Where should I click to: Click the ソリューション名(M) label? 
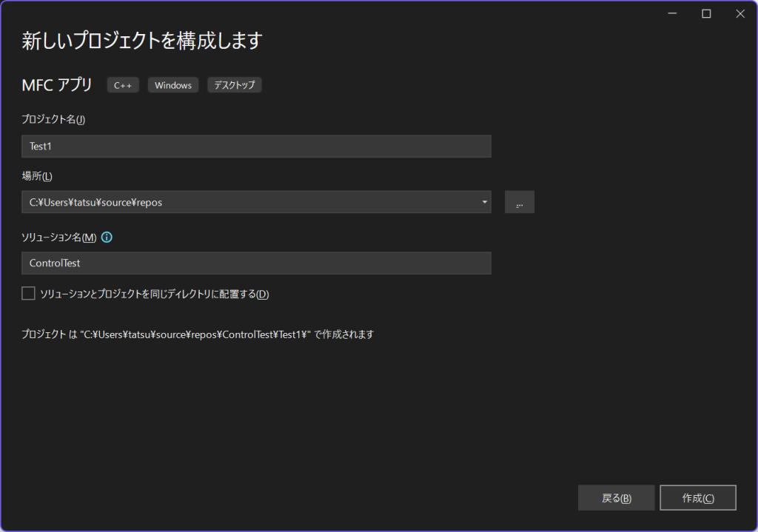(x=59, y=238)
